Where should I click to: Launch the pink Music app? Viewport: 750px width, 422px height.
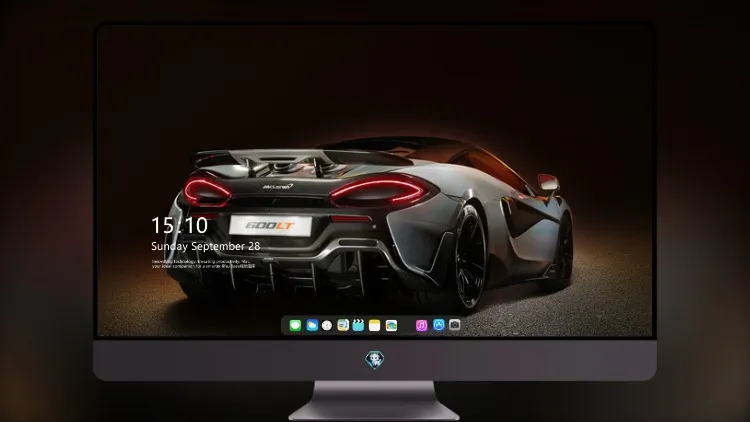421,325
